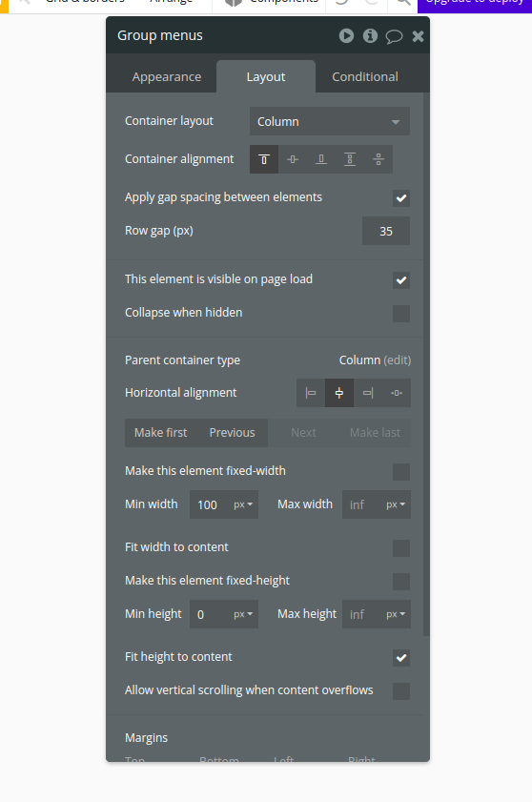Select bottom container alignment icon
The image size is (532, 802).
[321, 159]
